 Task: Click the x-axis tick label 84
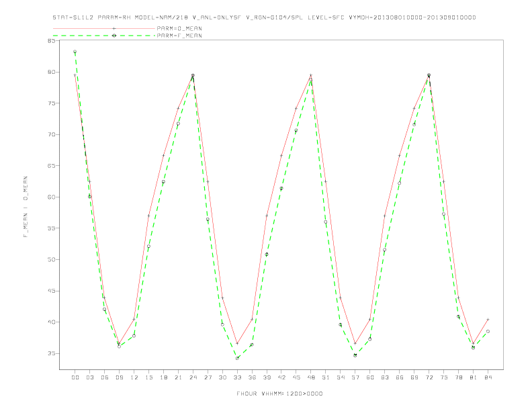pos(488,377)
